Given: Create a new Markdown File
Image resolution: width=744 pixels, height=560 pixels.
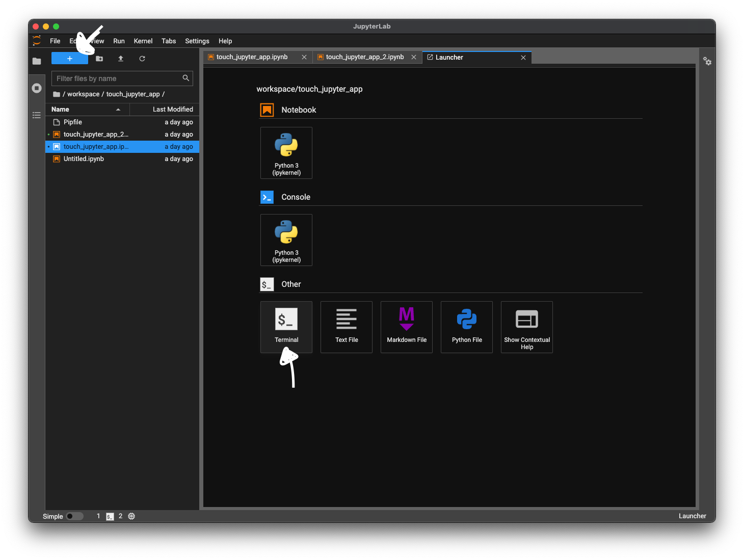Looking at the screenshot, I should (407, 327).
